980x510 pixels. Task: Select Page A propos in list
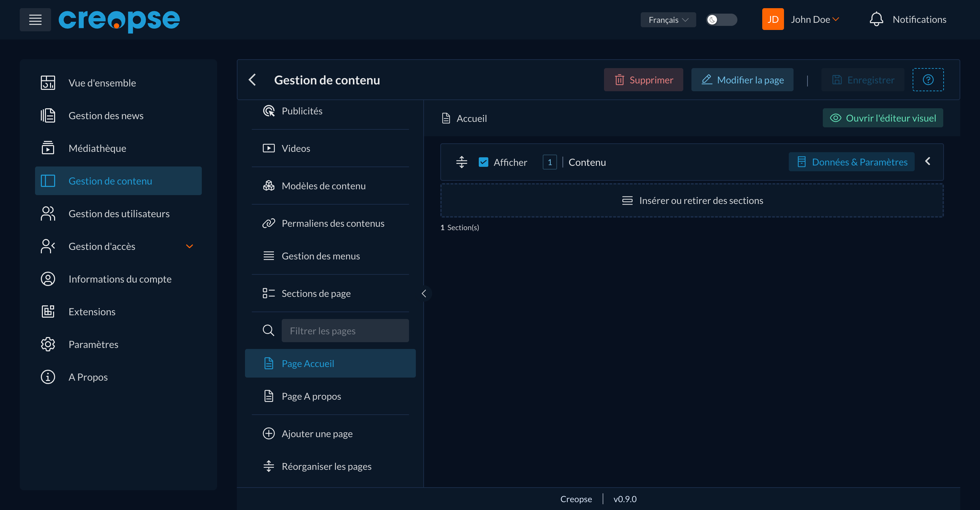(x=330, y=396)
